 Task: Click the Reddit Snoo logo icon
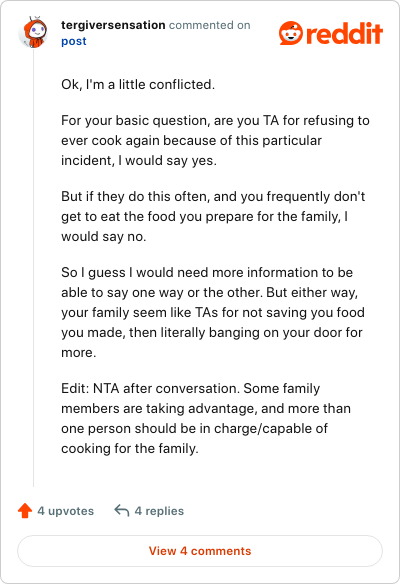(291, 33)
